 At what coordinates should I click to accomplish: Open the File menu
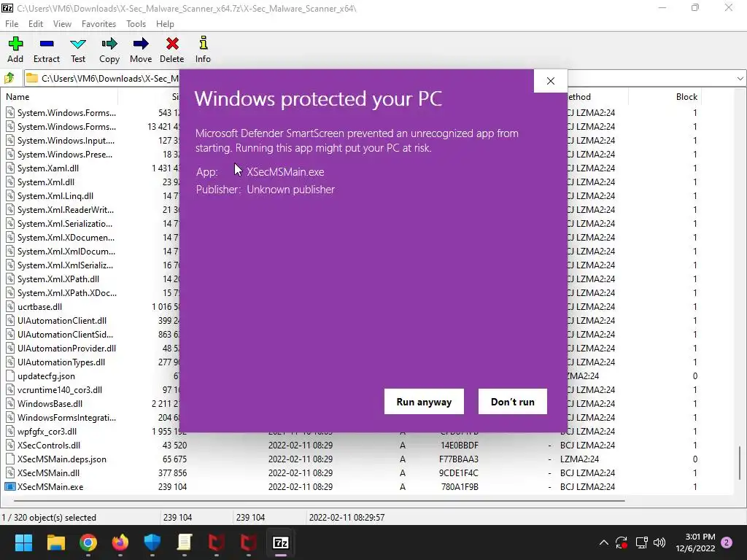(12, 24)
